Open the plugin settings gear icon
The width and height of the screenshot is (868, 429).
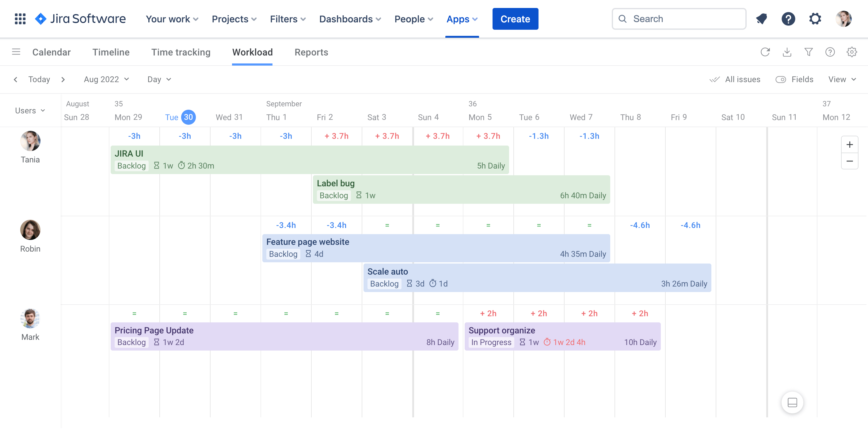851,52
